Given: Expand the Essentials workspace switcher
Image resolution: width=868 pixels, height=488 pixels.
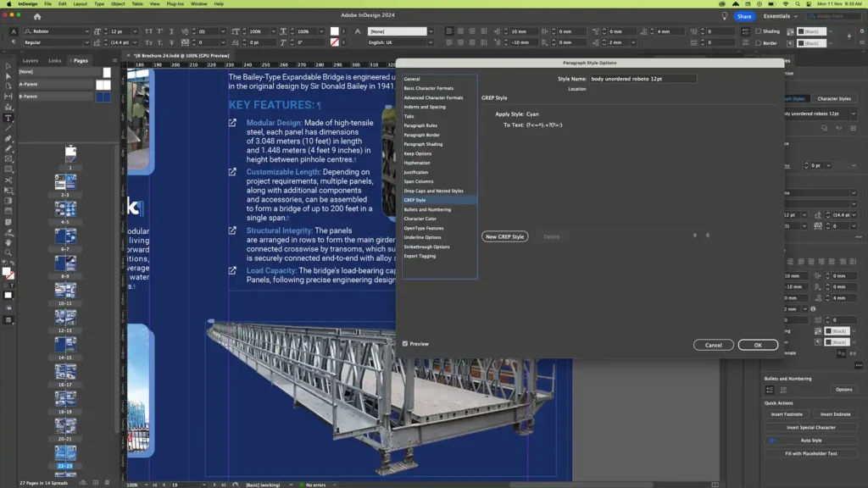Looking at the screenshot, I should click(781, 16).
